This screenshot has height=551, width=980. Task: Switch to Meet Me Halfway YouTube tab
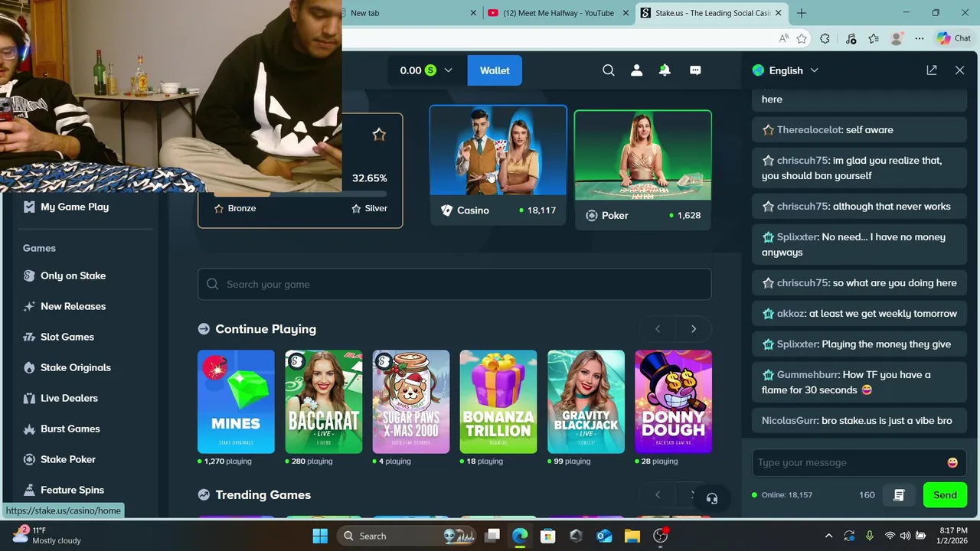(x=559, y=13)
